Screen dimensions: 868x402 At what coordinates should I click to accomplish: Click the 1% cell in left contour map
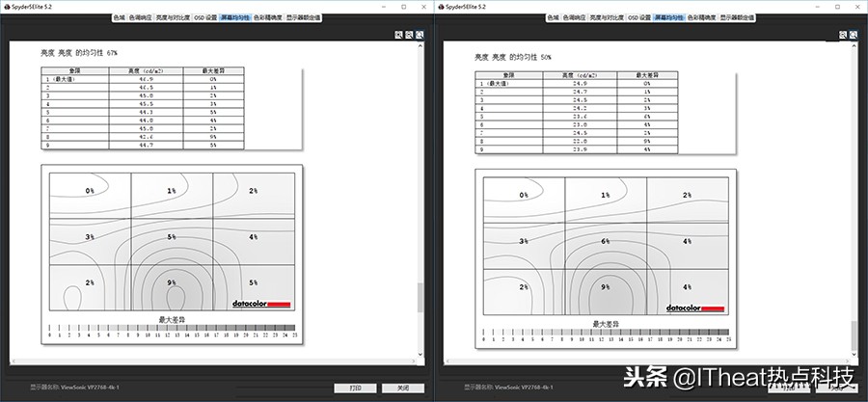pyautogui.click(x=172, y=196)
